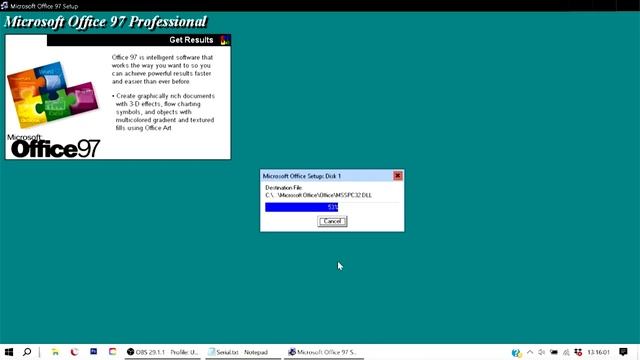Image resolution: width=640 pixels, height=360 pixels.
Task: Switch to the OBS 29.1.1 taskbar window
Action: click(162, 352)
